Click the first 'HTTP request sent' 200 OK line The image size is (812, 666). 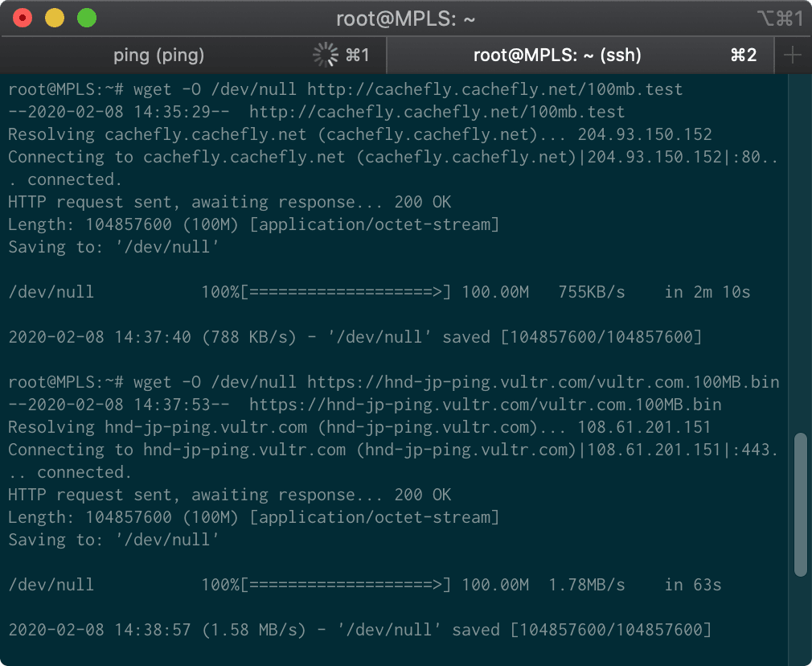[x=229, y=202]
